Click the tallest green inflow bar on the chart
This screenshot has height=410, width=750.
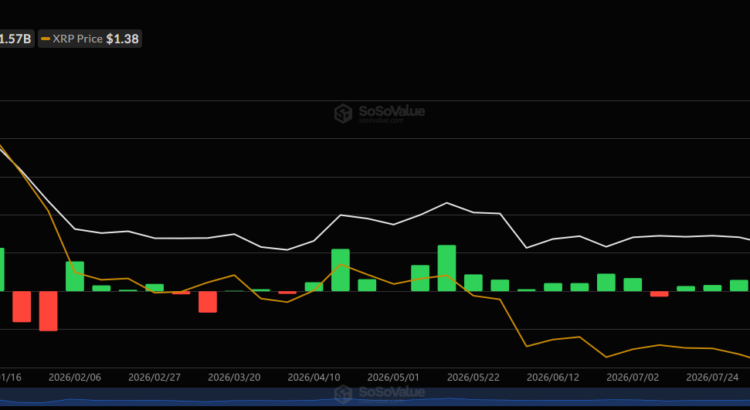click(446, 268)
